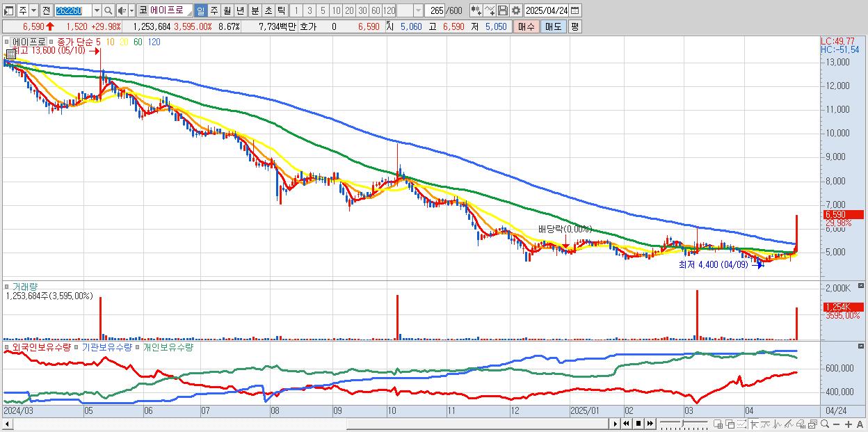Click the 평 button next to 매도
The width and height of the screenshot is (868, 432).
pyautogui.click(x=574, y=26)
